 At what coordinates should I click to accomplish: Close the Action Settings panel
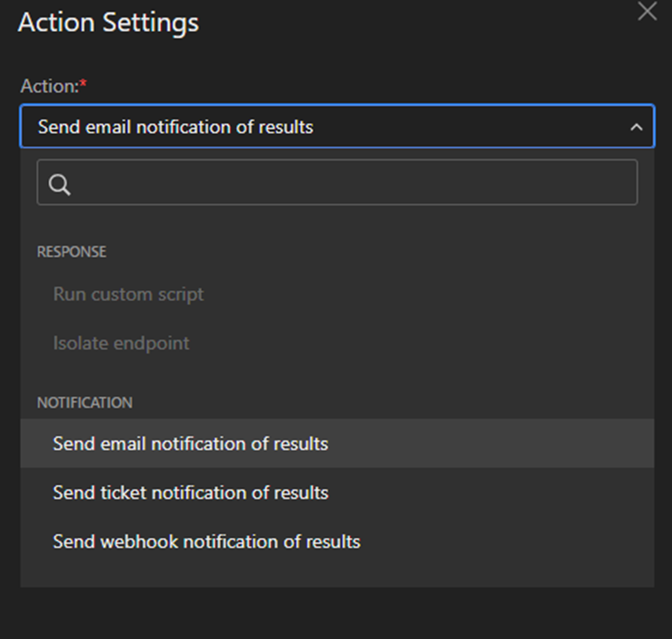click(x=647, y=11)
